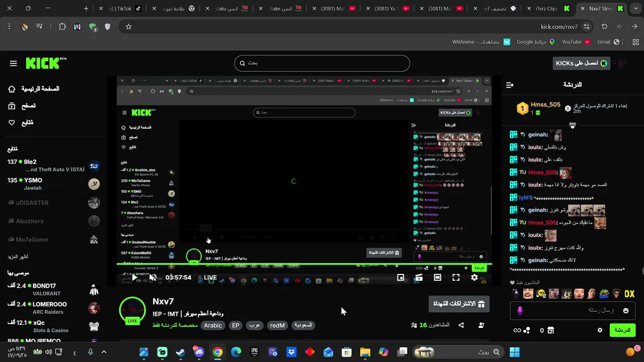Open the chat settings gear
Viewport: 644px width, 362px height.
[x=600, y=330]
